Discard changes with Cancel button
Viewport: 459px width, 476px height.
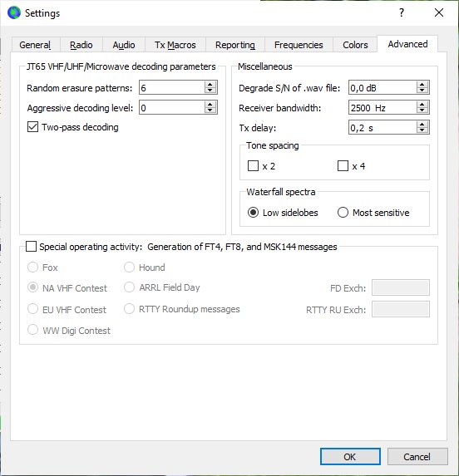417,457
